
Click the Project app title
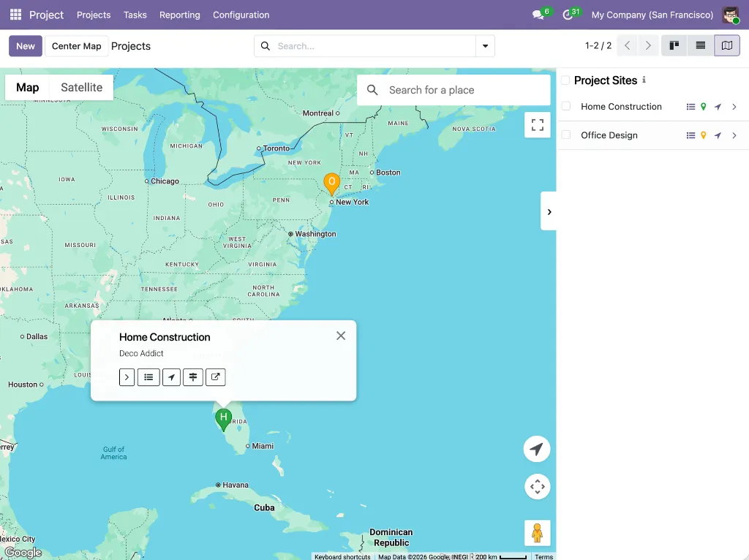coord(46,15)
